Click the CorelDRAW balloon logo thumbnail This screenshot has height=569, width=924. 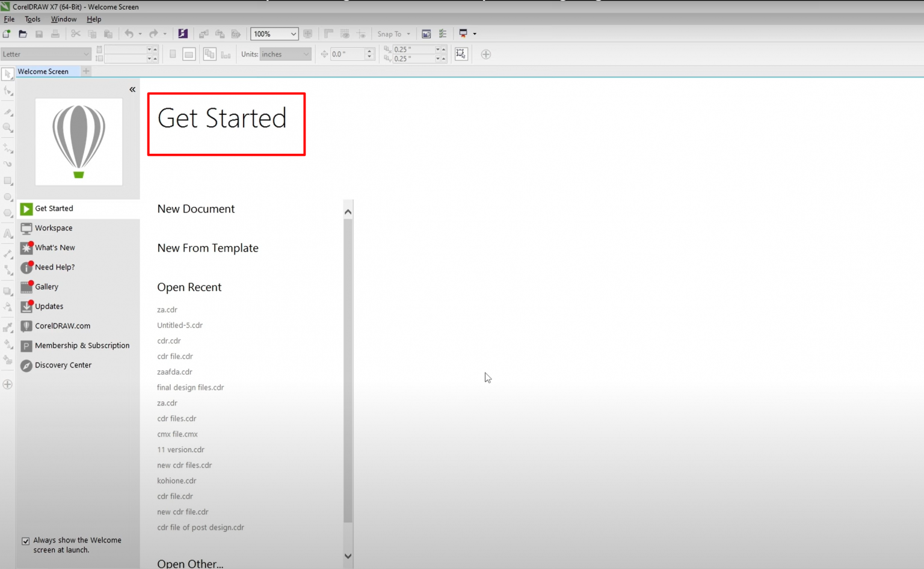click(x=79, y=142)
